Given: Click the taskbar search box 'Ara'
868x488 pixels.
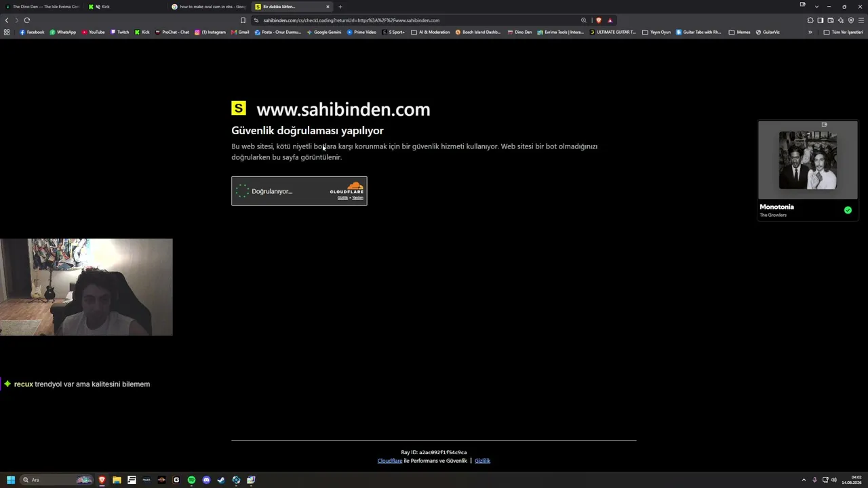Looking at the screenshot, I should pyautogui.click(x=56, y=480).
